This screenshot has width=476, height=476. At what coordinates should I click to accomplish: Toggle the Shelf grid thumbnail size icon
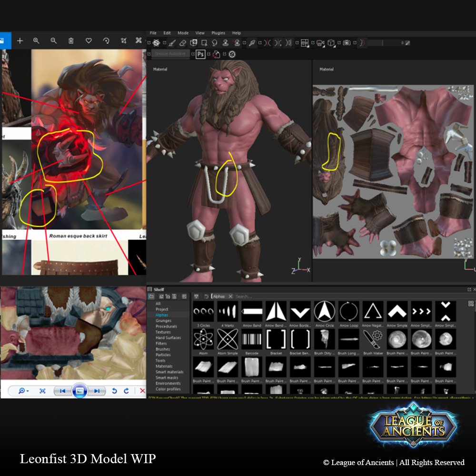coord(471,304)
